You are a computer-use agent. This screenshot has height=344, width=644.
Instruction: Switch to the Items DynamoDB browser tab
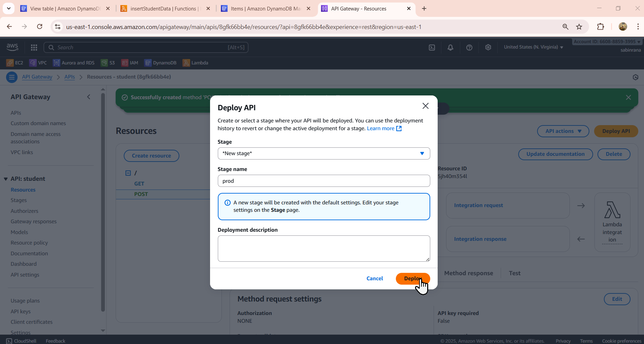(265, 9)
